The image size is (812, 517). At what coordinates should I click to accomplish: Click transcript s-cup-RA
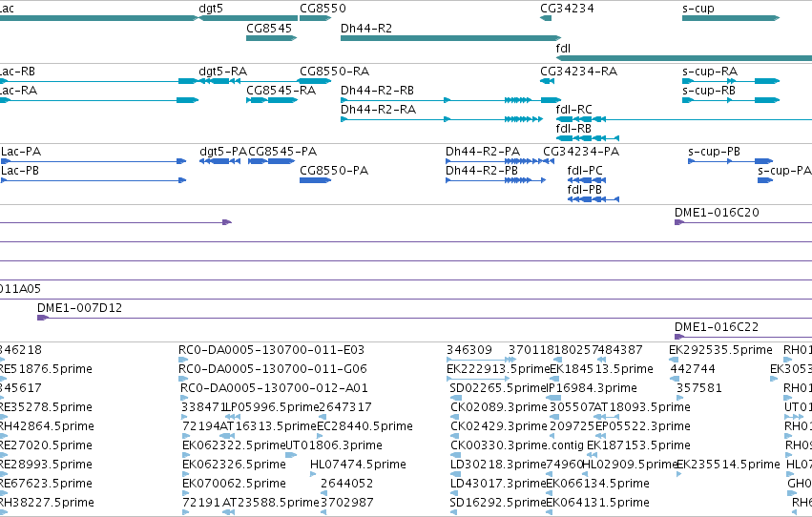click(x=710, y=72)
